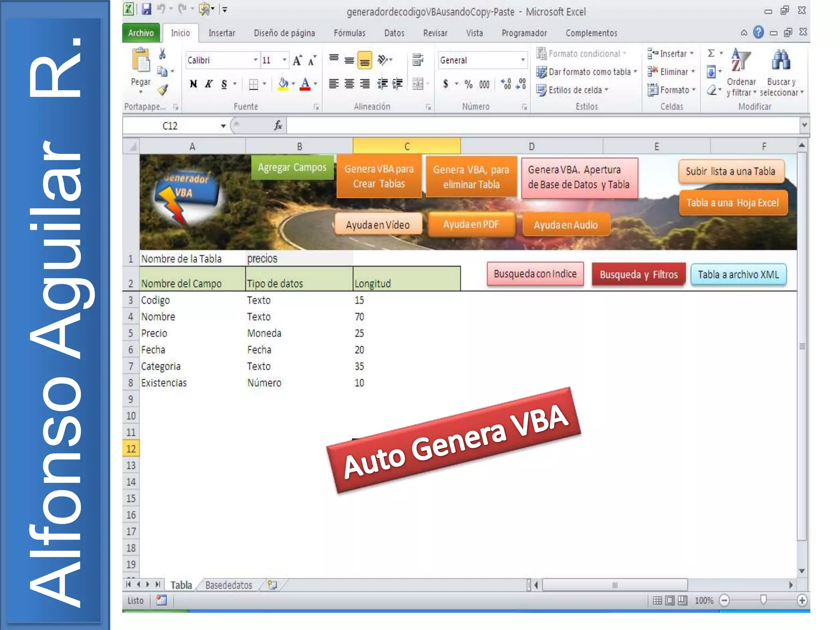Click the zoom slider handle in status bar
The width and height of the screenshot is (840, 630).
pyautogui.click(x=763, y=600)
